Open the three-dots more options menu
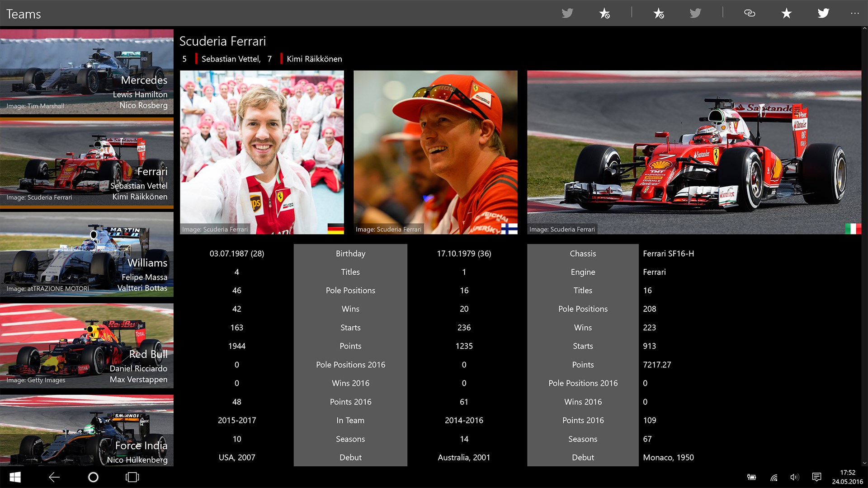This screenshot has width=868, height=488. pyautogui.click(x=854, y=13)
